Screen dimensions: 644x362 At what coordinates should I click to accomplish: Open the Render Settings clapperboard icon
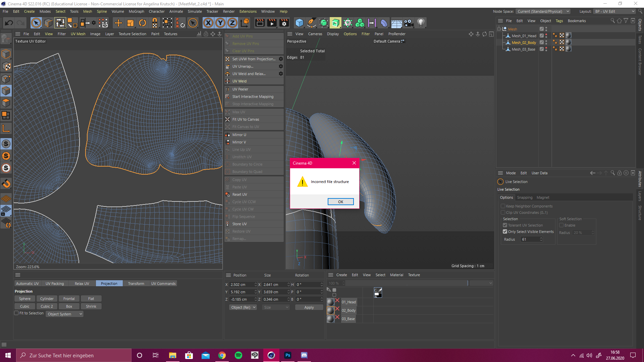[284, 23]
